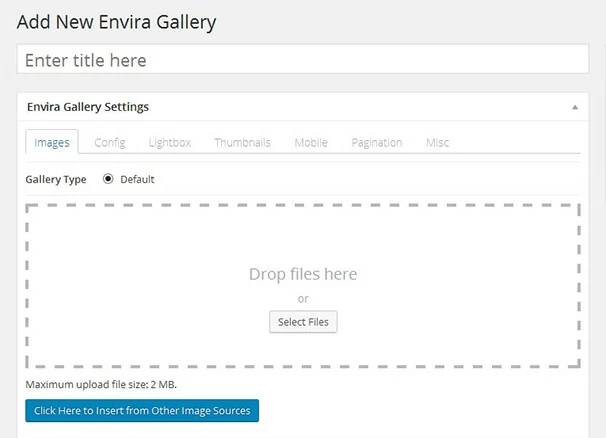This screenshot has width=606, height=438.
Task: Collapse the Envira Gallery Settings panel arrow
Action: click(575, 107)
